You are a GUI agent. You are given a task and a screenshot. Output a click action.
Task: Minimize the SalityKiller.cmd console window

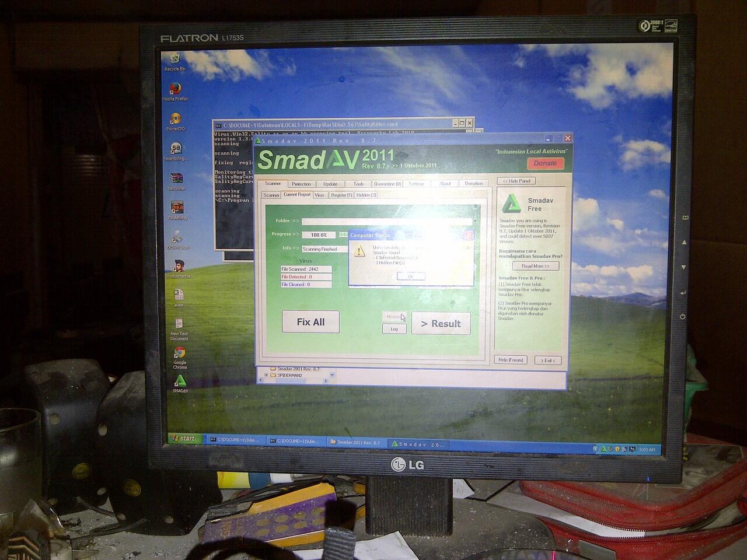tap(455, 123)
